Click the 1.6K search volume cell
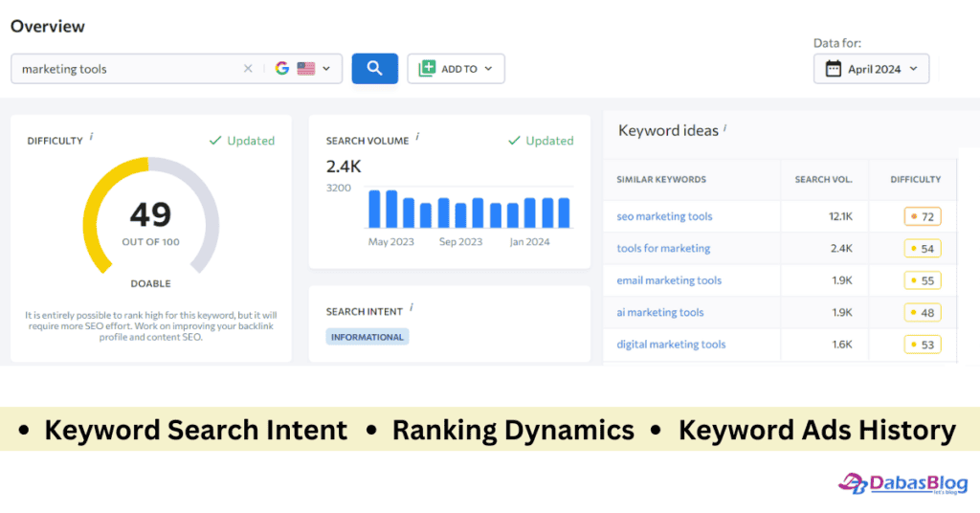The image size is (980, 513). pyautogui.click(x=842, y=344)
